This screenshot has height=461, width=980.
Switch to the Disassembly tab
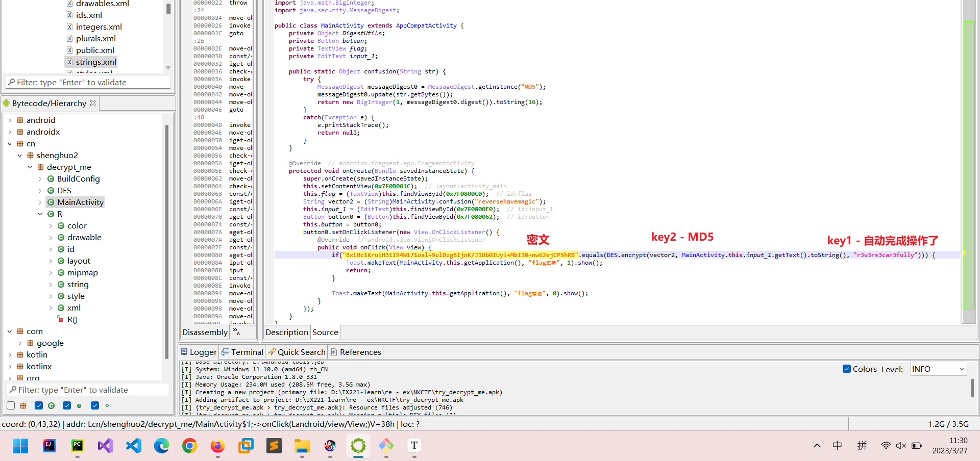click(x=205, y=332)
